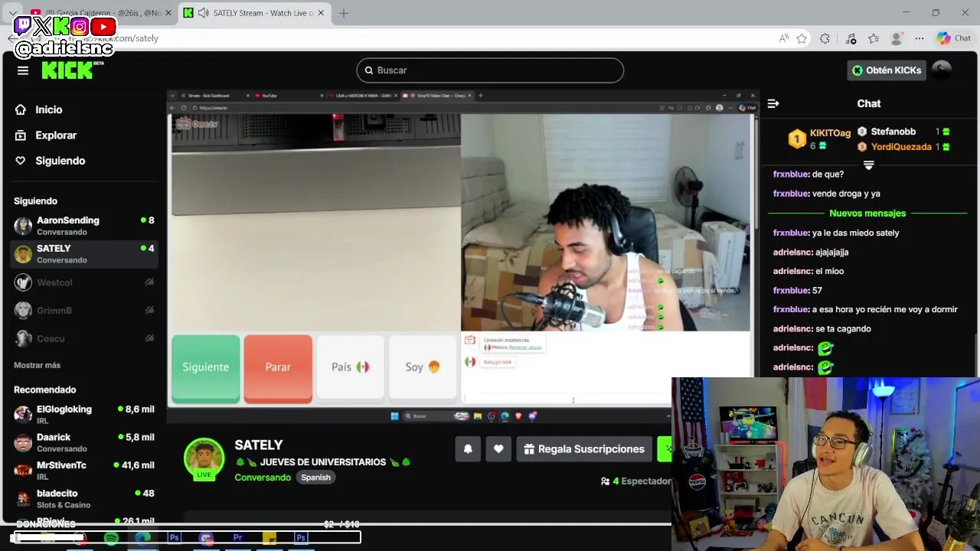Click Stefanobb in the chat leaderboard
This screenshot has height=551, width=980.
click(893, 132)
